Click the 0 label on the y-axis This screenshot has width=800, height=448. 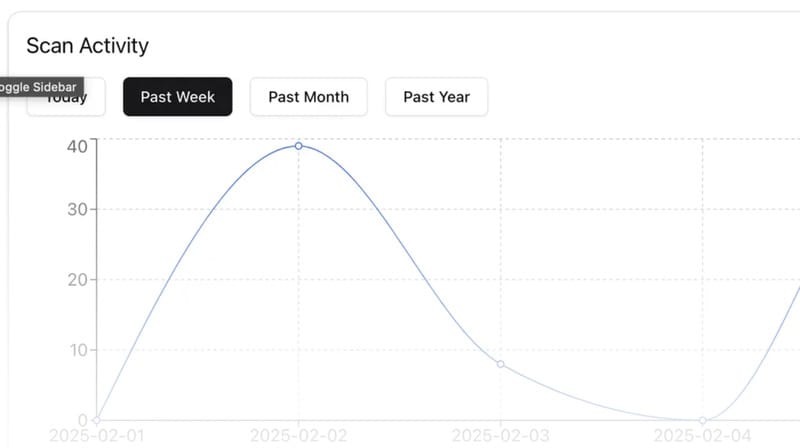click(83, 419)
